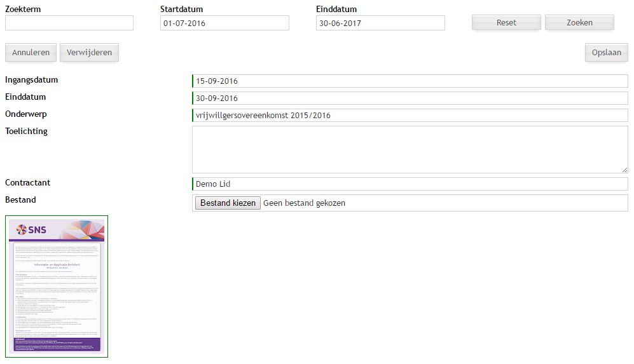Click the Onderwerp field with vrijwilligersovereenkomst text
The width and height of the screenshot is (634, 364).
click(410, 116)
